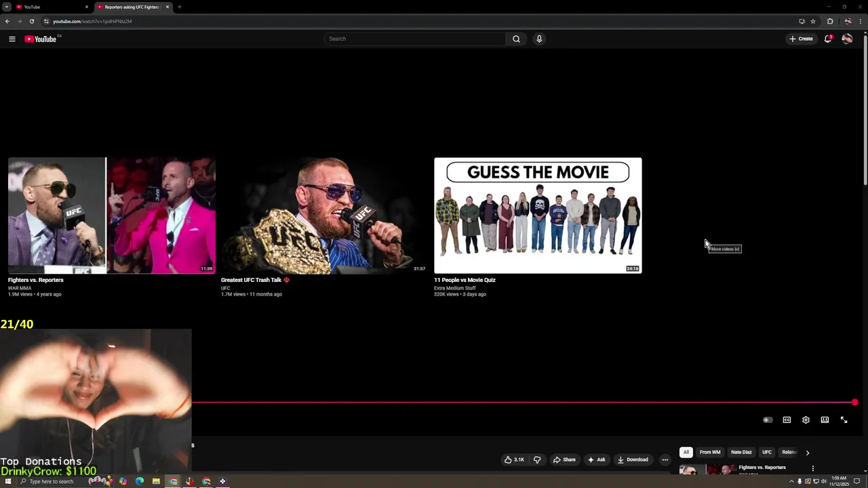This screenshot has height=488, width=868.
Task: Open the Create button
Action: tap(801, 39)
